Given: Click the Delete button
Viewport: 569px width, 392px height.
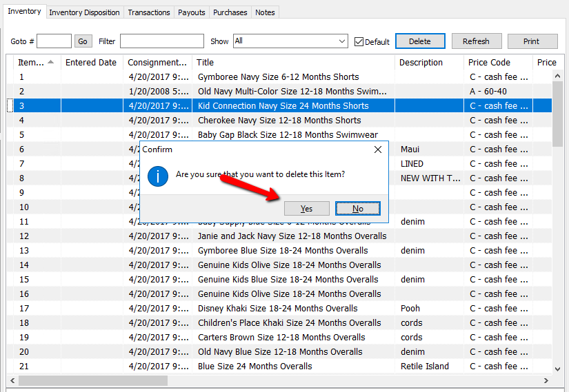Looking at the screenshot, I should (x=419, y=41).
